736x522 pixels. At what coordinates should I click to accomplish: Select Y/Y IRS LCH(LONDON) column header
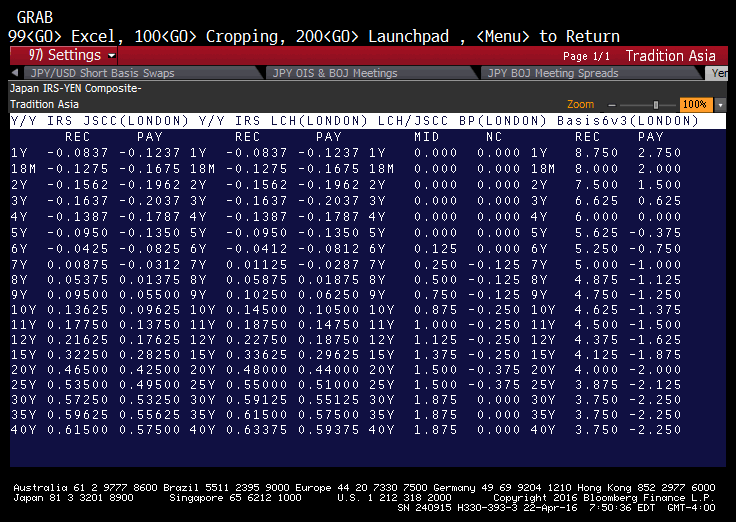coord(283,121)
